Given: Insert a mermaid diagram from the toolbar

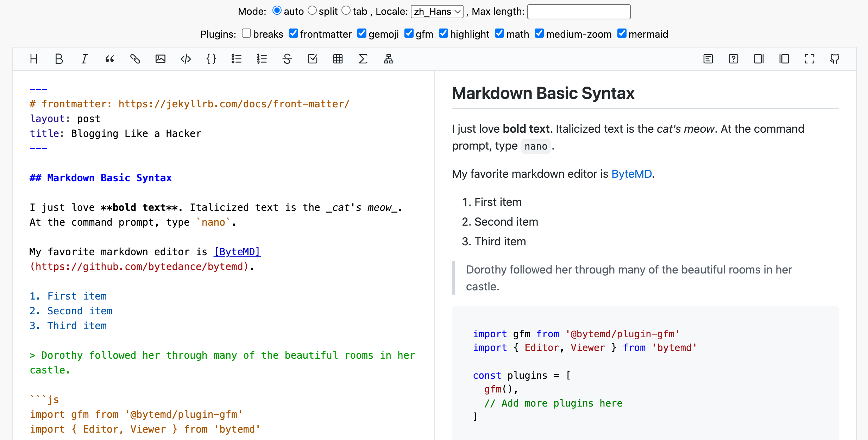Looking at the screenshot, I should coord(389,59).
